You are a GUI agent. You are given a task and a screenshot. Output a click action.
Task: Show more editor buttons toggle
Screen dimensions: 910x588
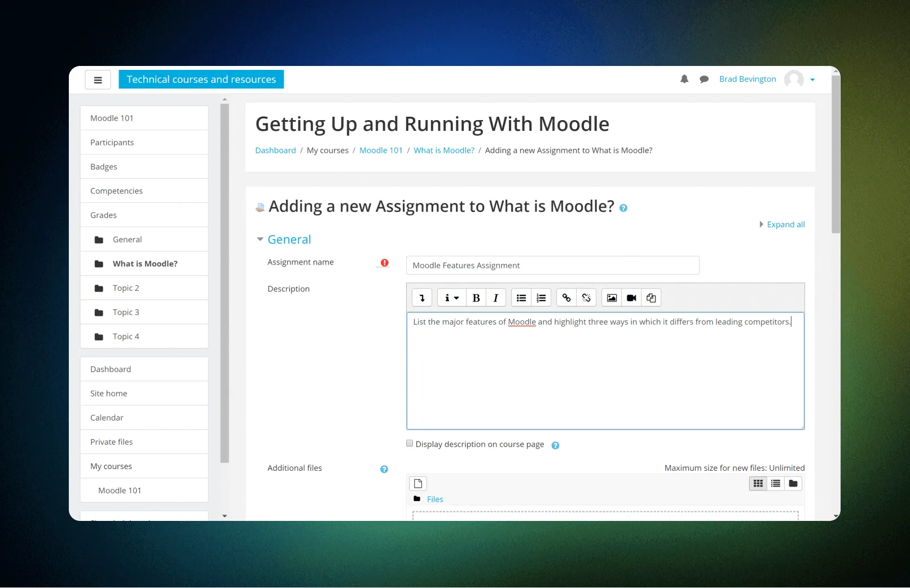[x=422, y=298]
